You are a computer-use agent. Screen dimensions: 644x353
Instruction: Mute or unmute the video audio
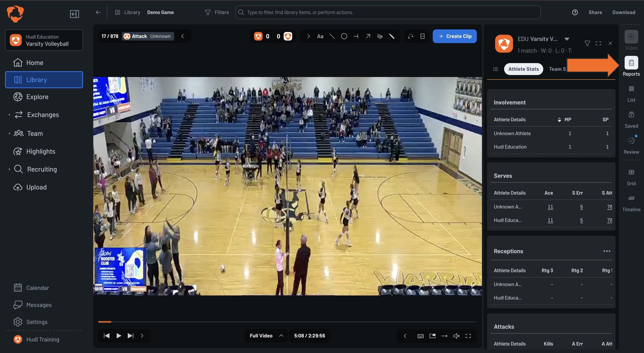tap(456, 336)
